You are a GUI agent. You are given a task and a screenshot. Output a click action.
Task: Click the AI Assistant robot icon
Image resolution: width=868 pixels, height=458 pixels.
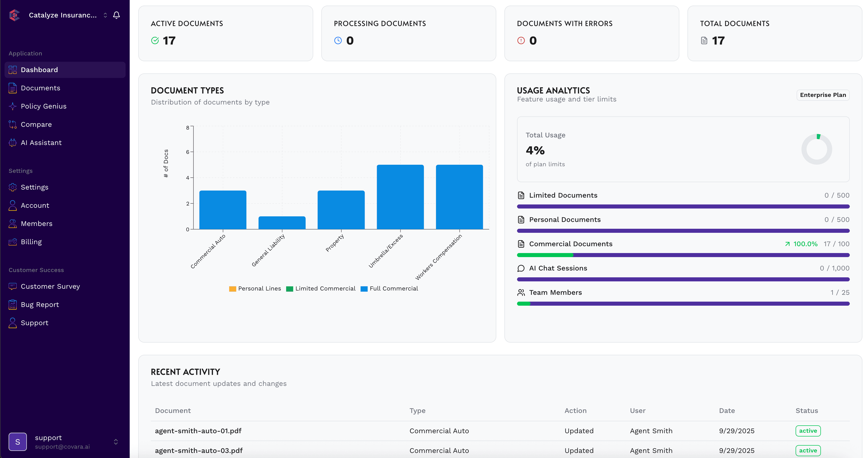coord(12,143)
